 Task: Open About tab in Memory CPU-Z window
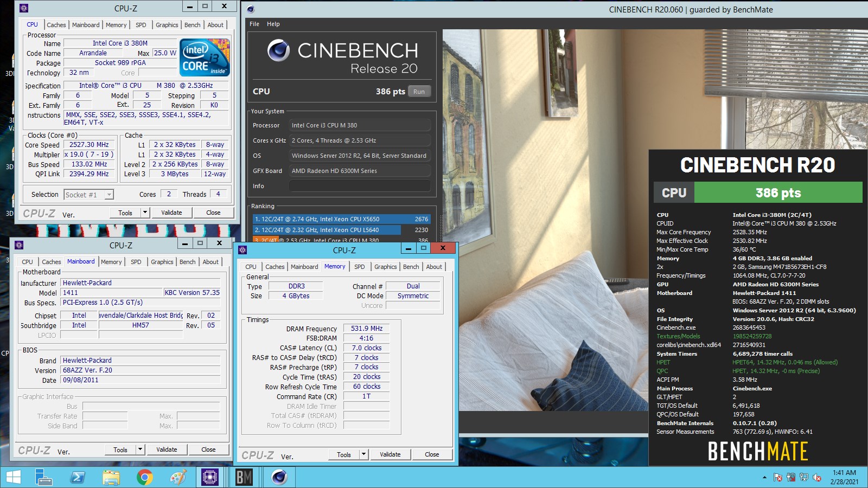tap(434, 267)
